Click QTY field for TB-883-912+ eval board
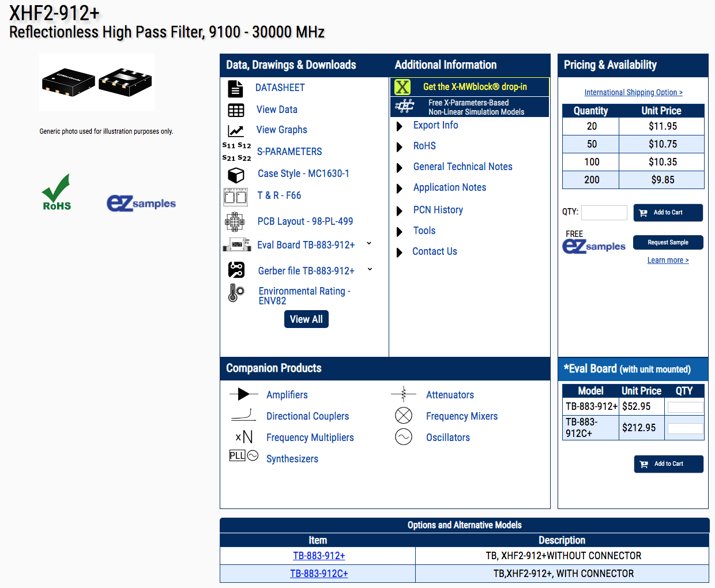The image size is (715, 588). [x=685, y=408]
